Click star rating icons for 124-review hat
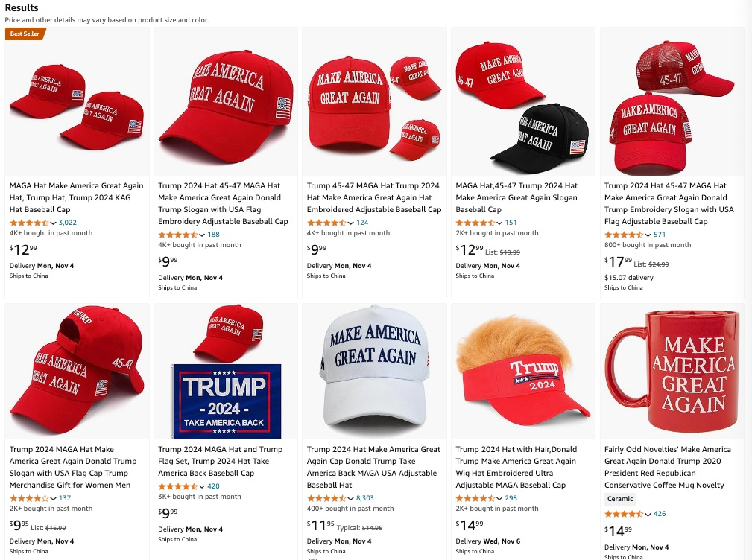Screen dimensions: 752x560 tap(326, 223)
